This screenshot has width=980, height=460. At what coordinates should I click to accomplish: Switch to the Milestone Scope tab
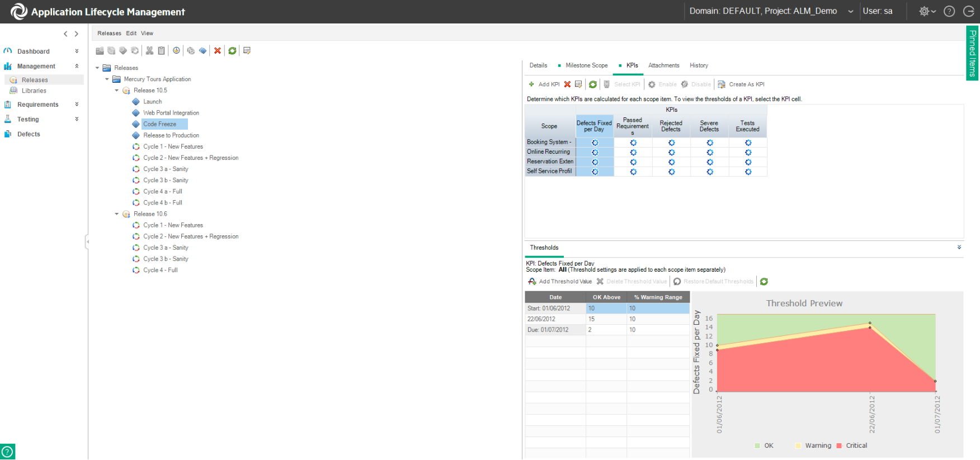[x=586, y=65]
